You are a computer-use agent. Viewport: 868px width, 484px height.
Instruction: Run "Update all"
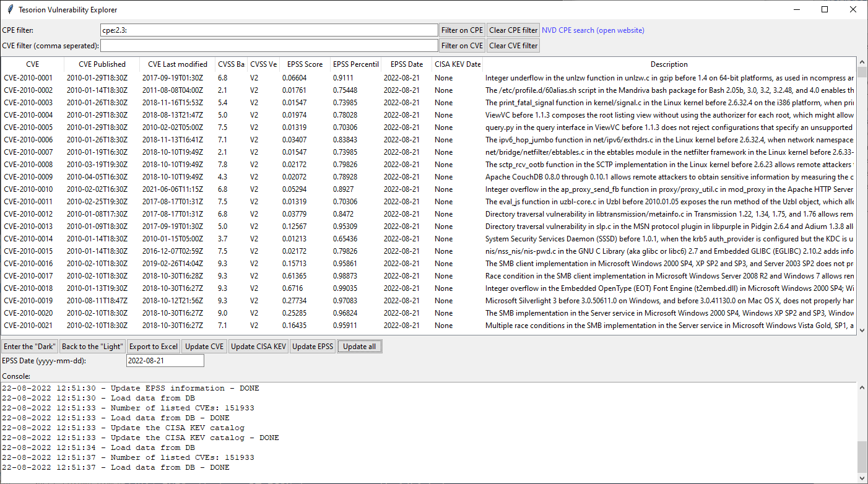[359, 346]
